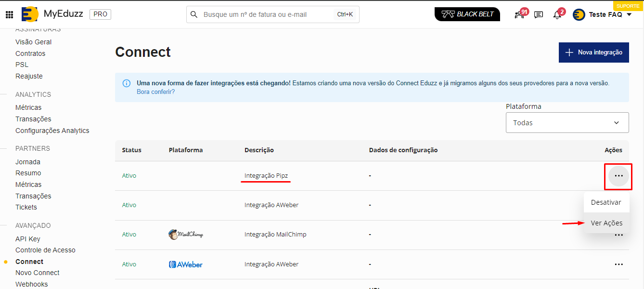644x289 pixels.
Task: Open Webhooks in the sidebar
Action: [x=32, y=284]
